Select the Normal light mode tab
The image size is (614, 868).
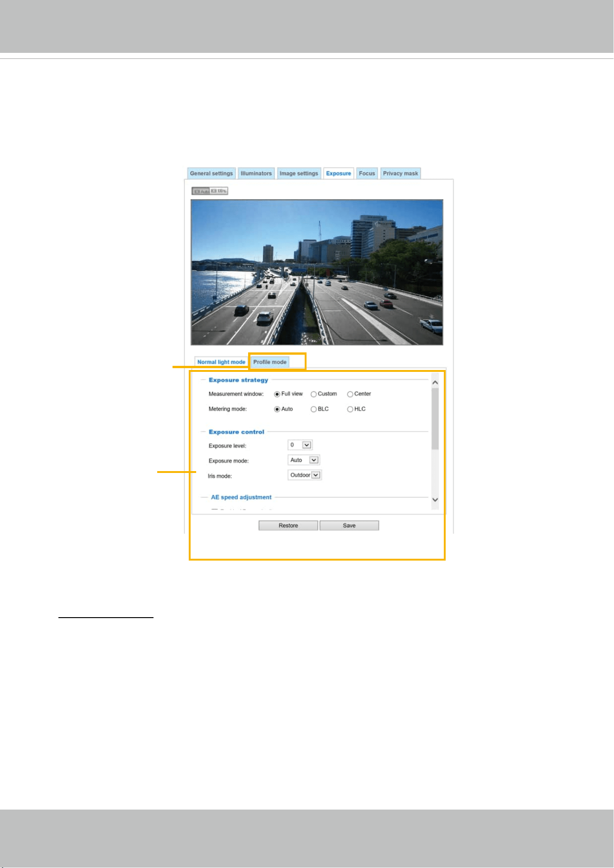pos(221,362)
